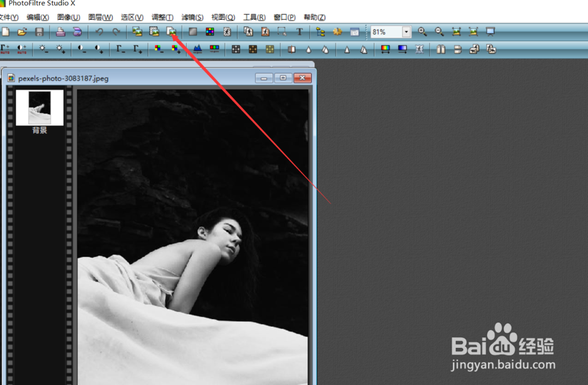
Task: Launch scanner import icon
Action: point(77,32)
